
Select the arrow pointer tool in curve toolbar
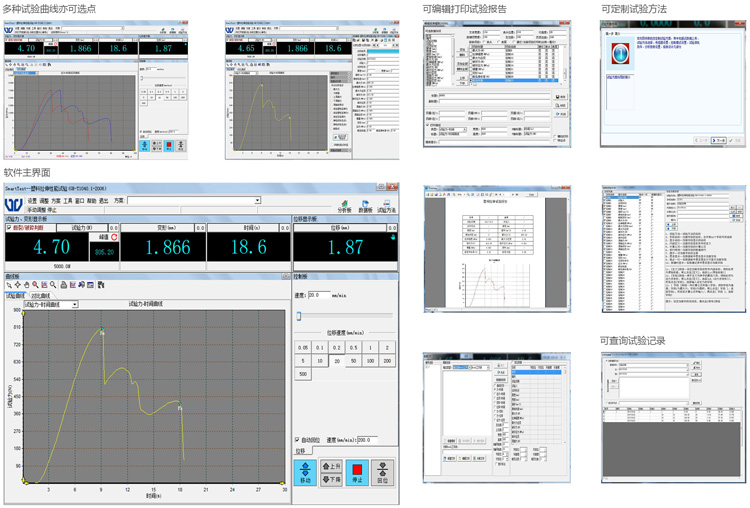point(10,285)
